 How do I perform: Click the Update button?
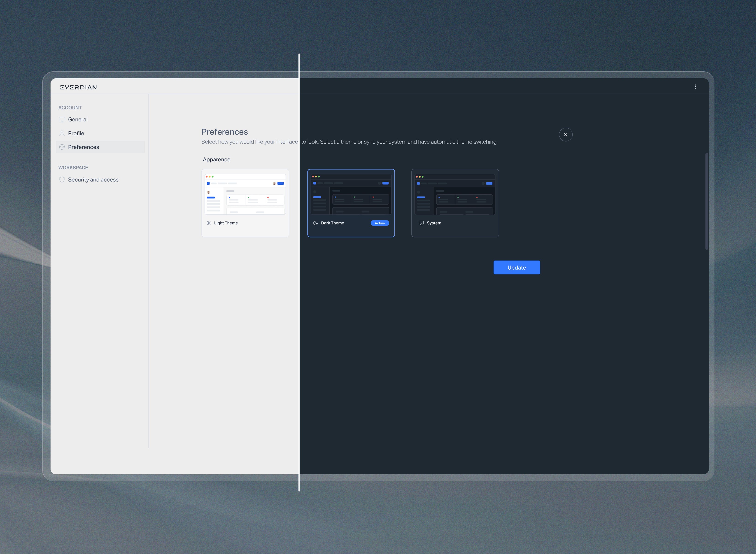(517, 268)
